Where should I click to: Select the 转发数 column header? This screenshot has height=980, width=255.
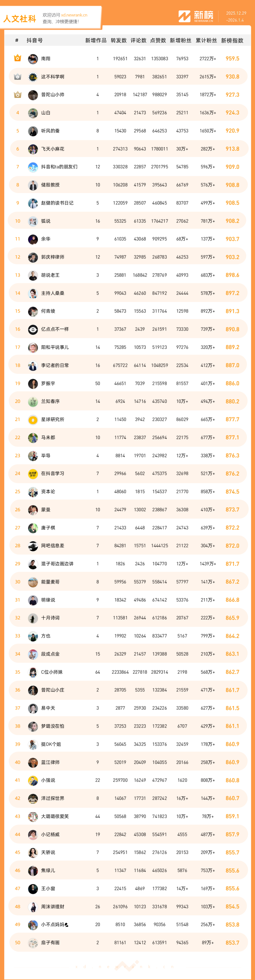(119, 41)
